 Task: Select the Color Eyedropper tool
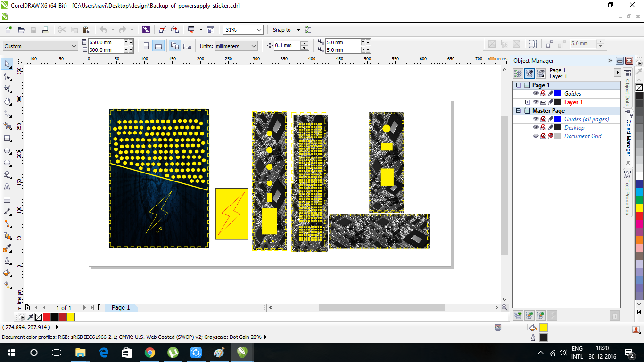(7, 248)
